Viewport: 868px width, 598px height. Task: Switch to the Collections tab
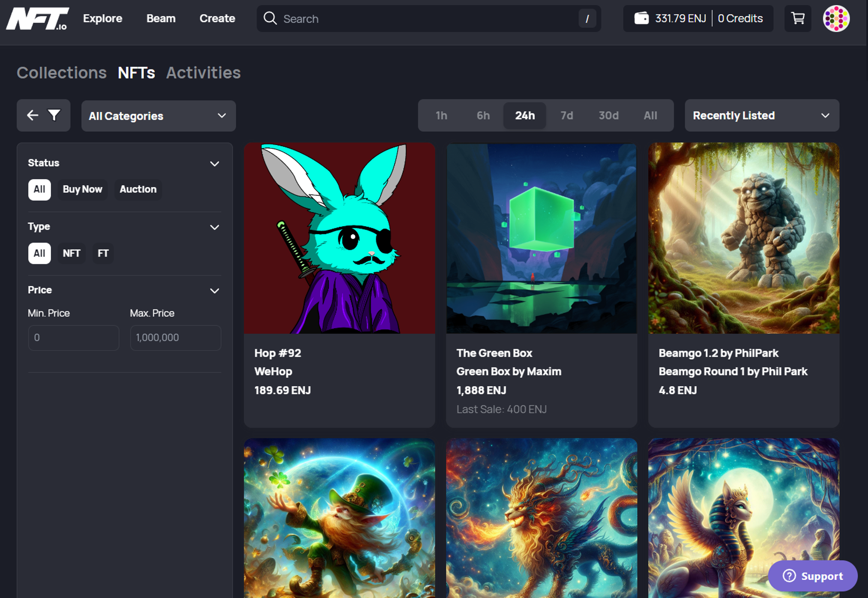pyautogui.click(x=62, y=72)
